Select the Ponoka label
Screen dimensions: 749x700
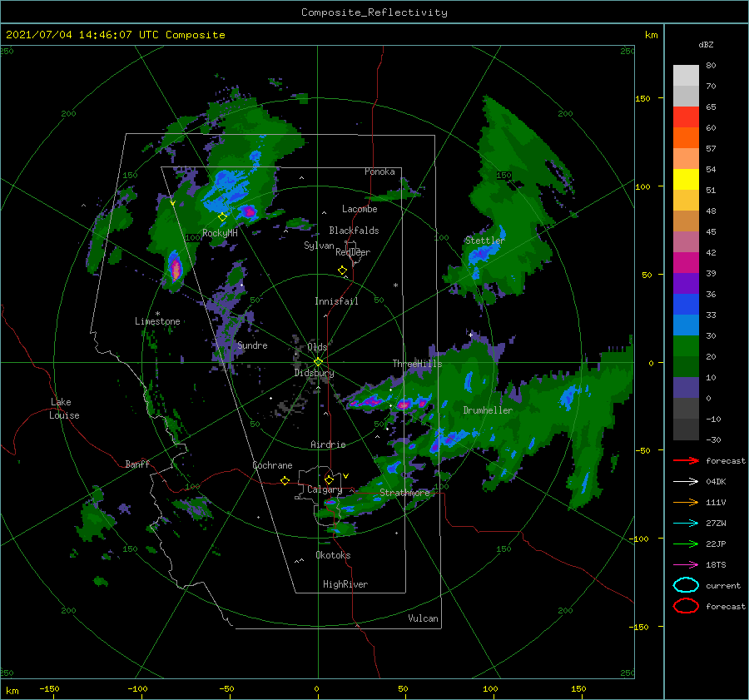point(379,171)
